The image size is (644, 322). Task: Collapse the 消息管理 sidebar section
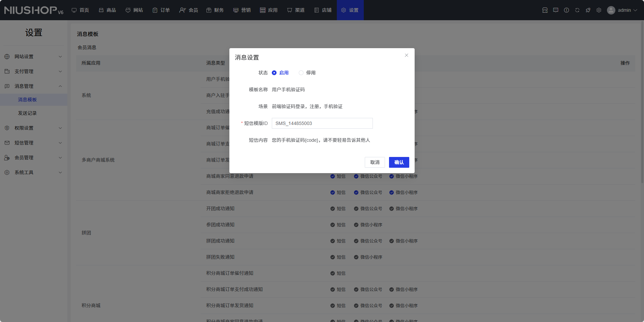(x=34, y=86)
